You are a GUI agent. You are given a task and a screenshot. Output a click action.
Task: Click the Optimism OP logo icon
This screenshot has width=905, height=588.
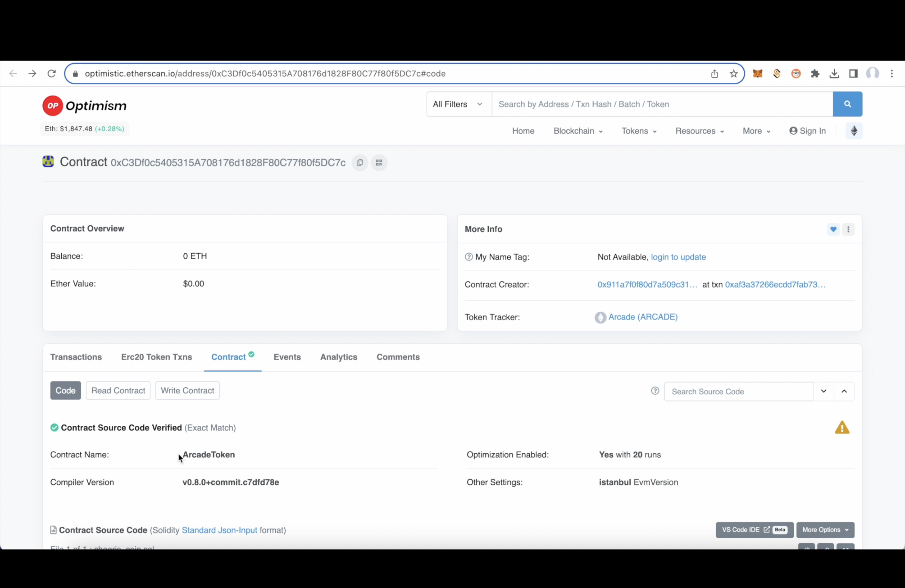52,106
